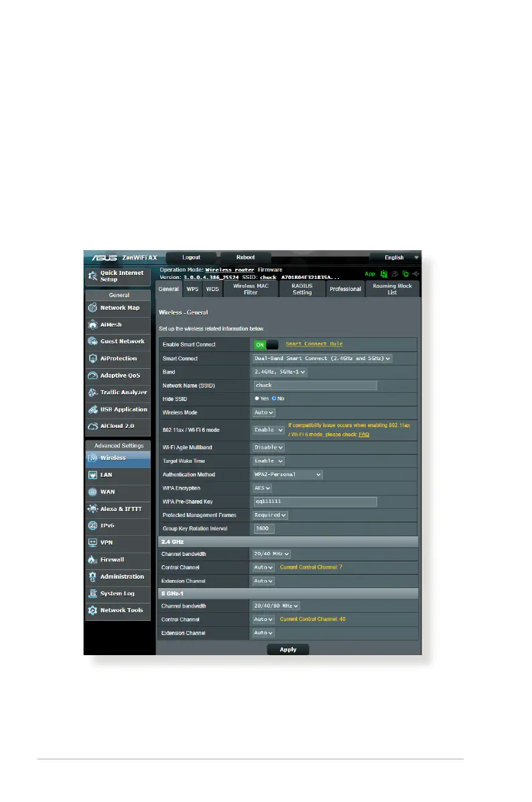This screenshot has width=532, height=802.
Task: Click the Wireless router operation mode link
Action: coord(230,270)
